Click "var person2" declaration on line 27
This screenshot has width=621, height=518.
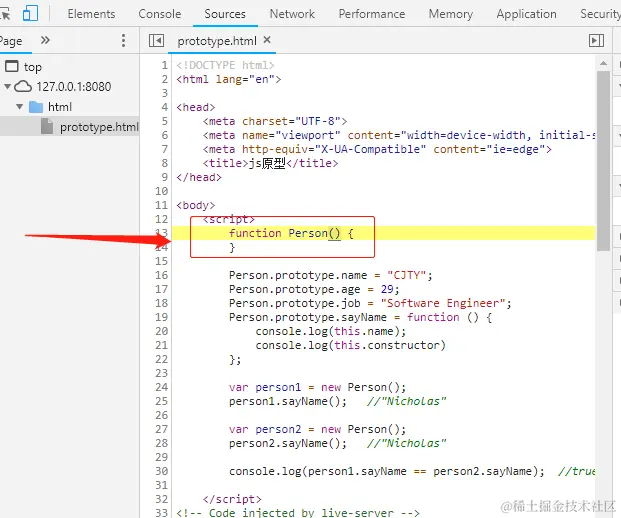pos(265,429)
